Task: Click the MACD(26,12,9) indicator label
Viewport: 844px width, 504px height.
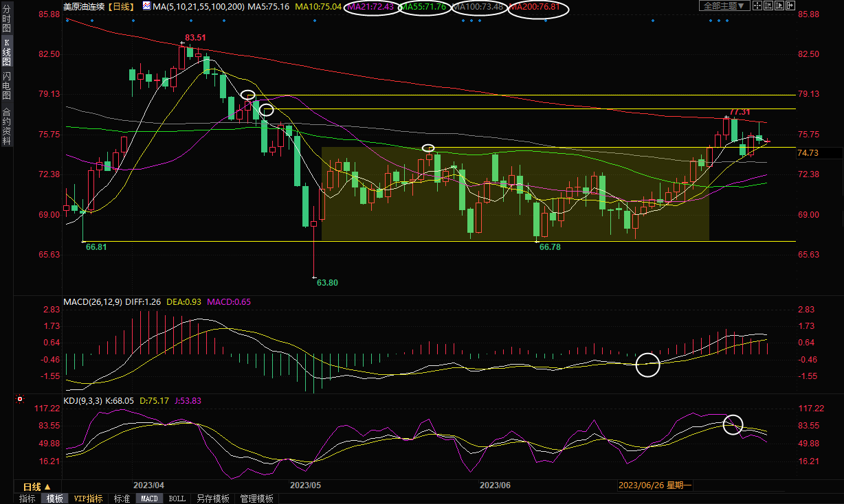Action: point(93,301)
